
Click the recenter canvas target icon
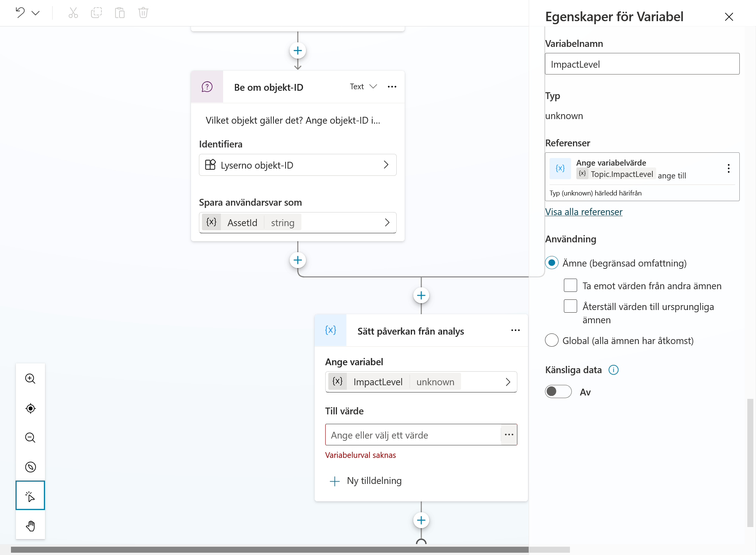[x=30, y=408]
